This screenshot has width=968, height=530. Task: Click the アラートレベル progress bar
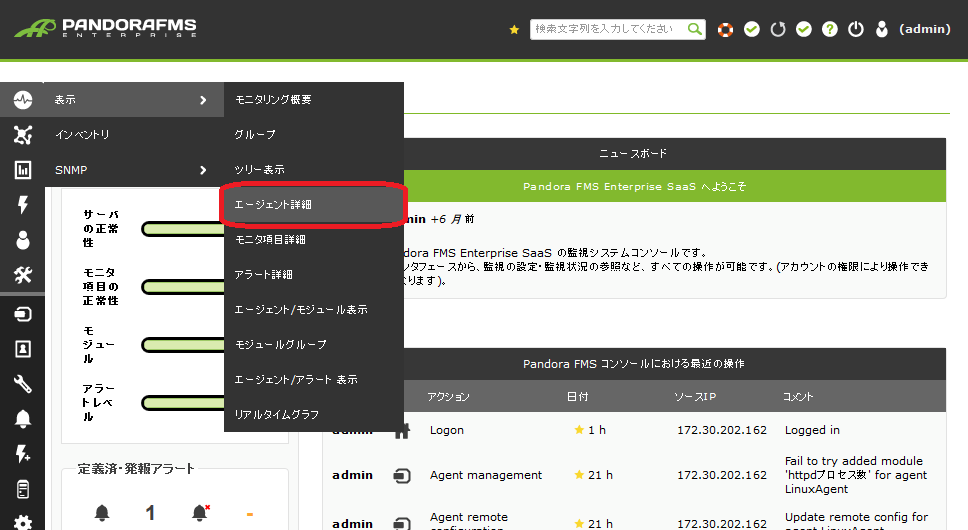[x=183, y=403]
